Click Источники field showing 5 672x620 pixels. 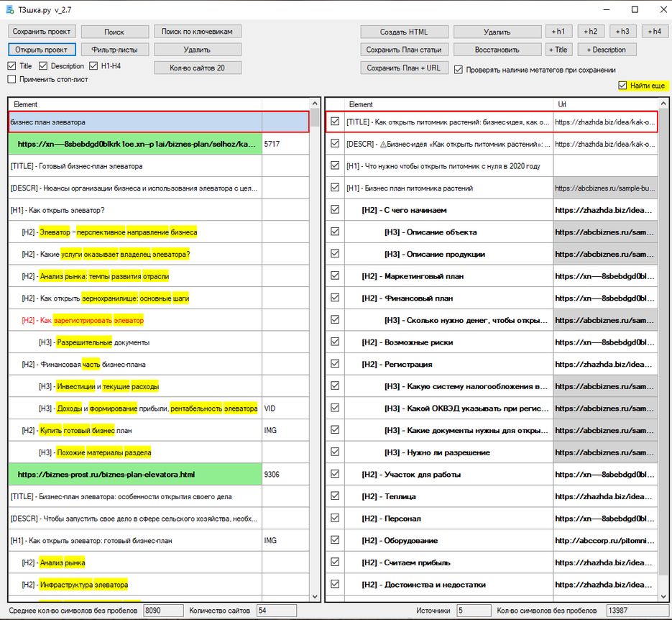click(x=474, y=610)
